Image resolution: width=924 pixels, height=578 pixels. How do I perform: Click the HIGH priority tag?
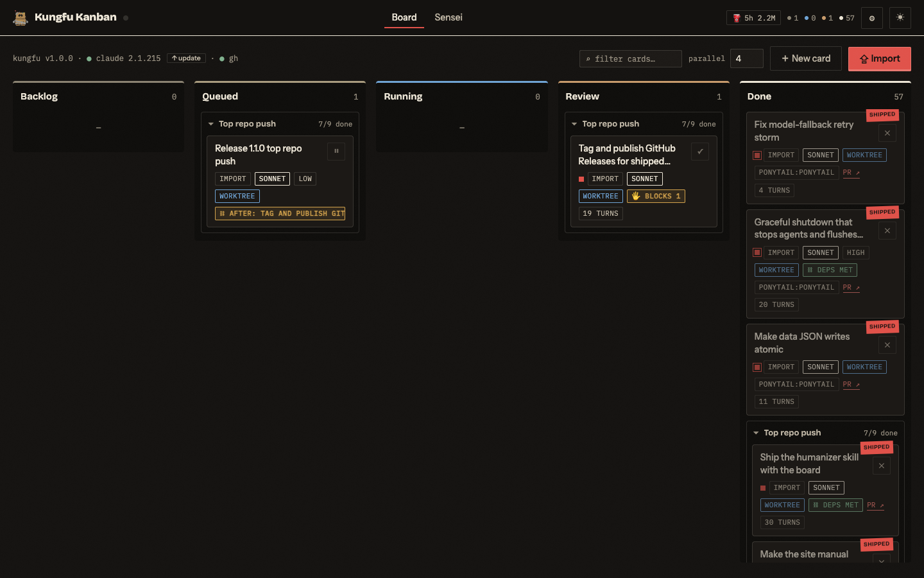(856, 253)
